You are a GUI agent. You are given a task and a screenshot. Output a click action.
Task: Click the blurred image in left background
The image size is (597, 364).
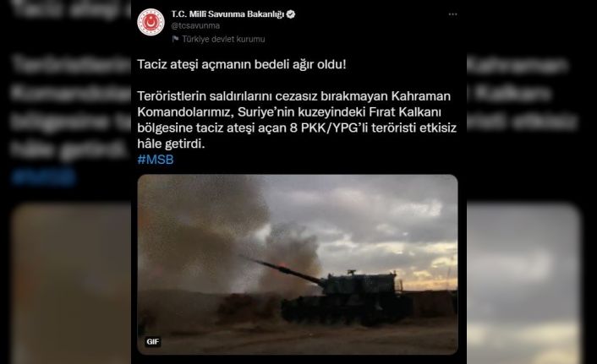tap(72, 284)
